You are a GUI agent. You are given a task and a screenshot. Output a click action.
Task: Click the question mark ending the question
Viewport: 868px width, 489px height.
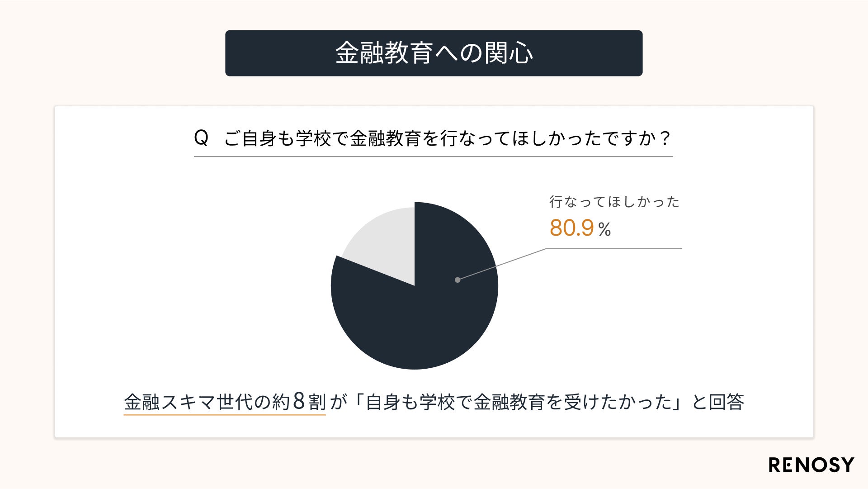click(x=665, y=138)
